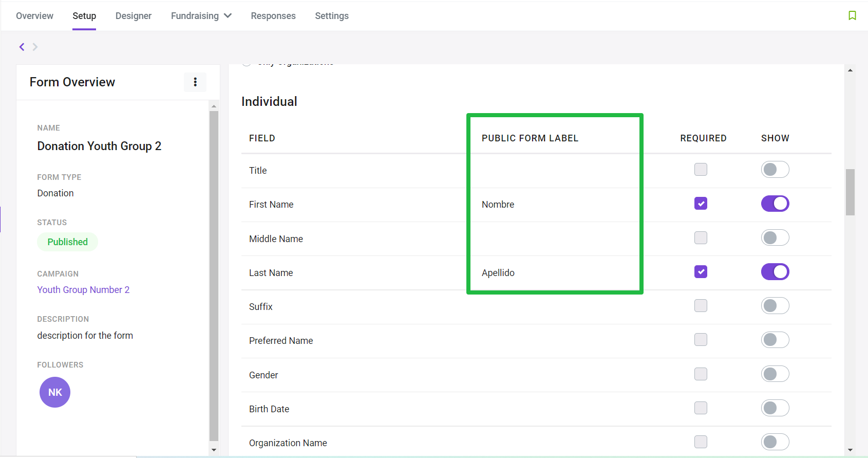868x458 pixels.
Task: Click the Birth Date field label
Action: (269, 409)
